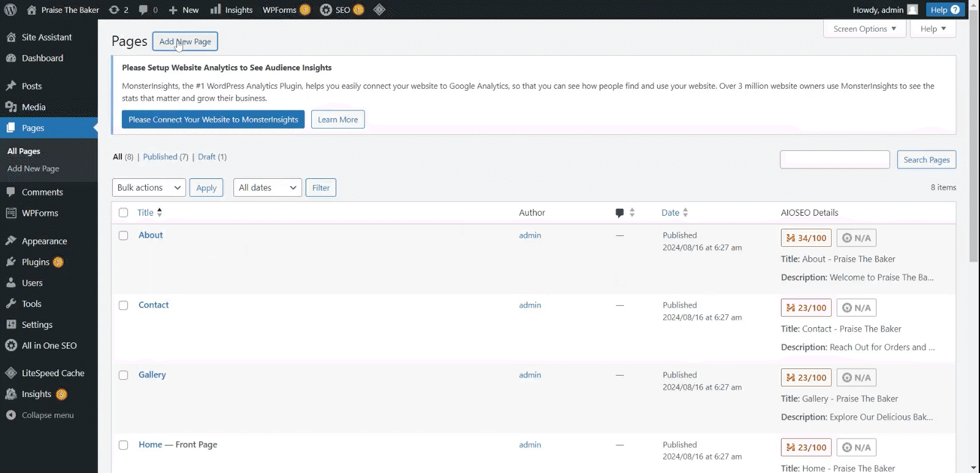This screenshot has width=980, height=473.
Task: Click the All in One SEO gear icon
Action: tap(11, 346)
